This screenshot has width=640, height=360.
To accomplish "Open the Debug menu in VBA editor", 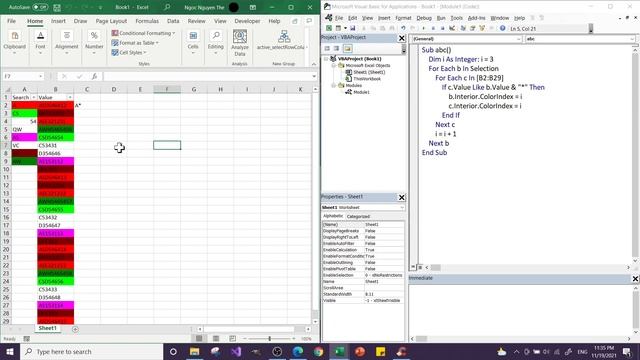I will [424, 18].
